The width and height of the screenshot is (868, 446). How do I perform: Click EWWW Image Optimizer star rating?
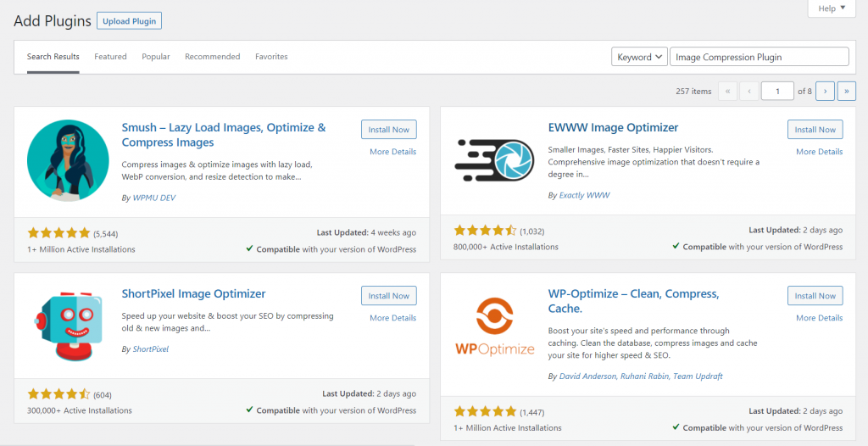point(485,231)
